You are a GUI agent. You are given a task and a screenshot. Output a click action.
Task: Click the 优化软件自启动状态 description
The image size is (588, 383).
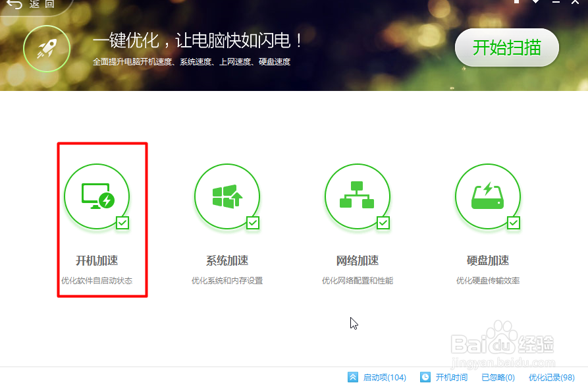[x=97, y=280]
